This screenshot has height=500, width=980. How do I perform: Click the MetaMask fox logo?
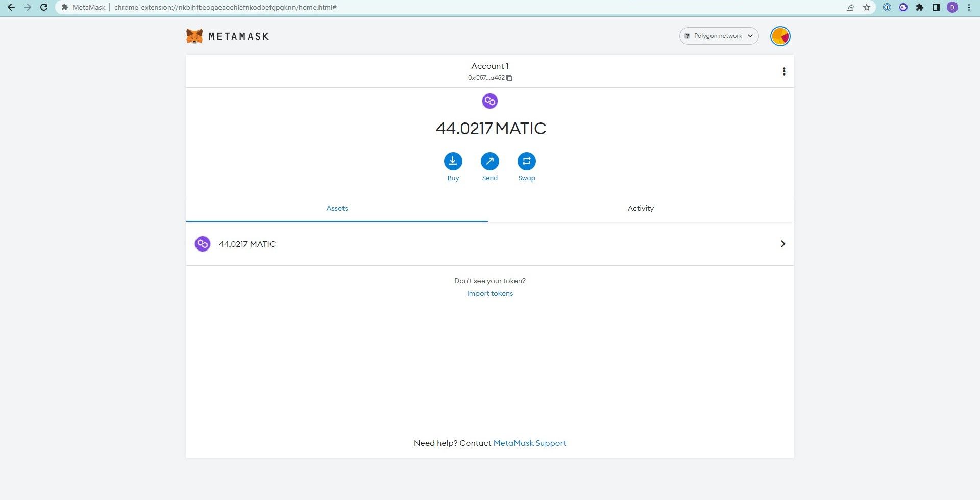194,36
